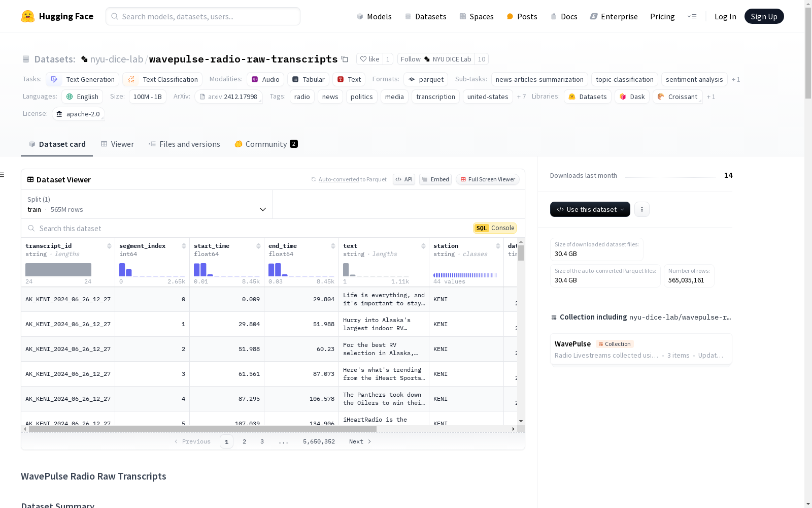Viewport: 812px width, 508px height.
Task: Go to Spaces in the top navigation
Action: [x=477, y=16]
